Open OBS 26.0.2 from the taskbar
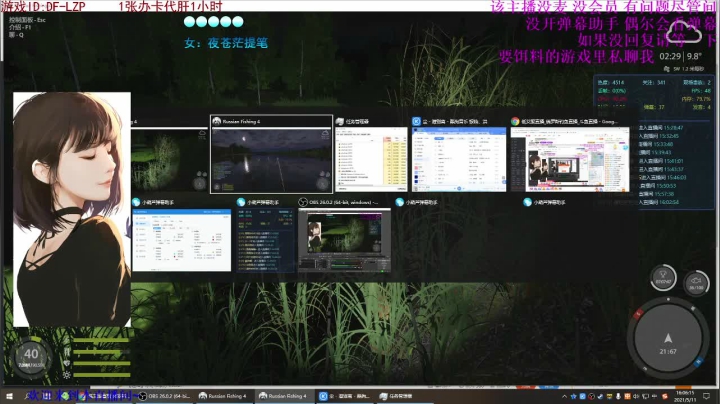The width and height of the screenshot is (720, 404). (x=165, y=396)
